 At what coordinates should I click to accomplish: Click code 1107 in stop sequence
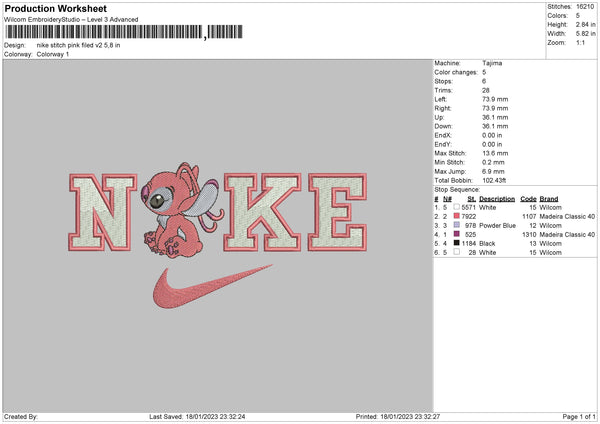tap(529, 217)
